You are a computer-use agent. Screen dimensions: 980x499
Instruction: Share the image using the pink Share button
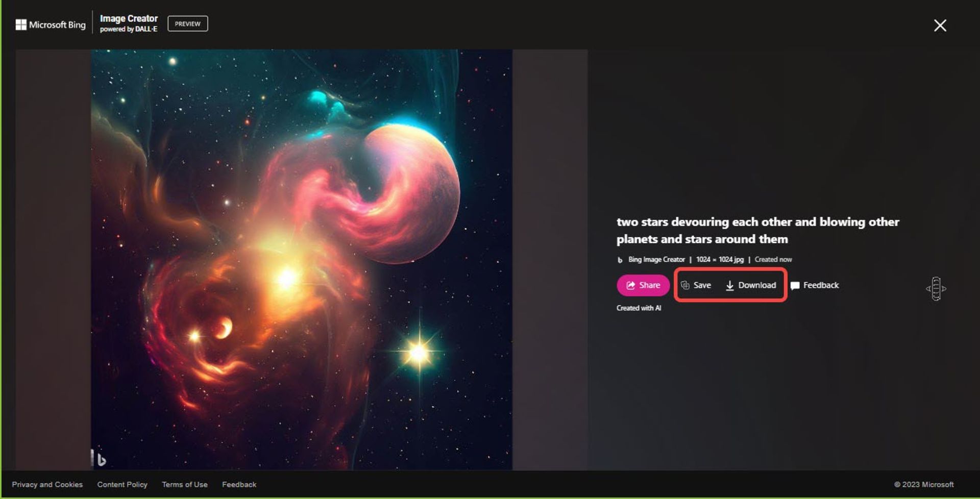tap(643, 285)
